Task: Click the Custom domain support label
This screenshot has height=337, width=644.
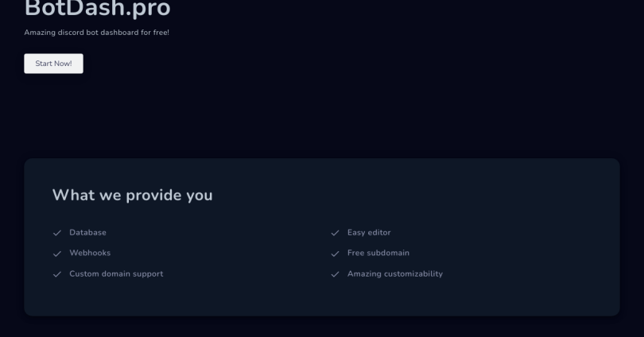Action: [x=116, y=274]
